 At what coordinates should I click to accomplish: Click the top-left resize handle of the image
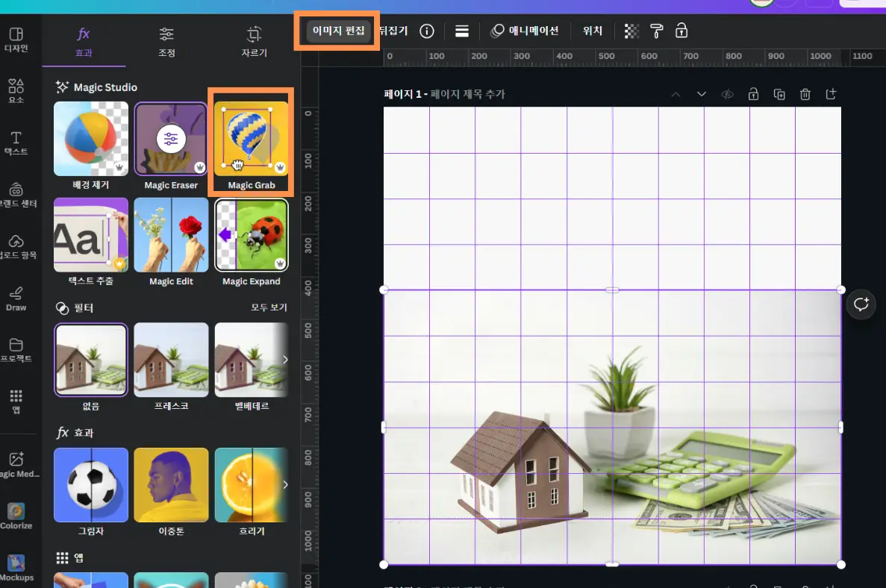click(x=384, y=290)
